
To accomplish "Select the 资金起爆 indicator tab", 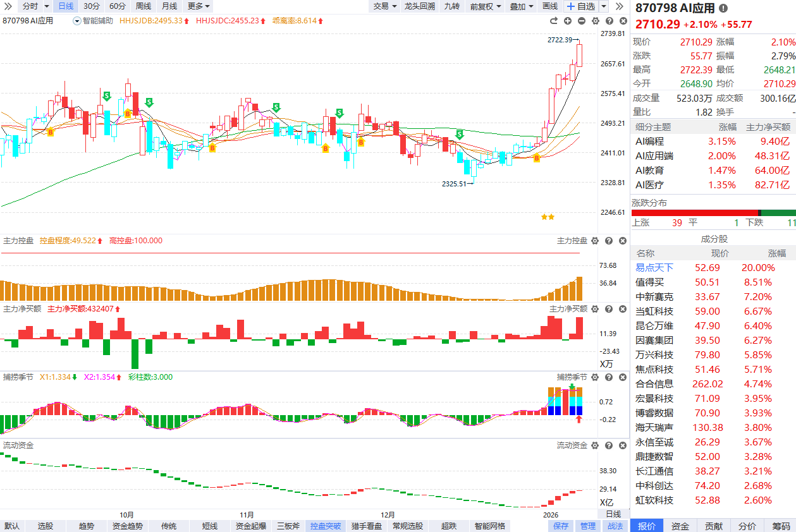I will point(251,526).
